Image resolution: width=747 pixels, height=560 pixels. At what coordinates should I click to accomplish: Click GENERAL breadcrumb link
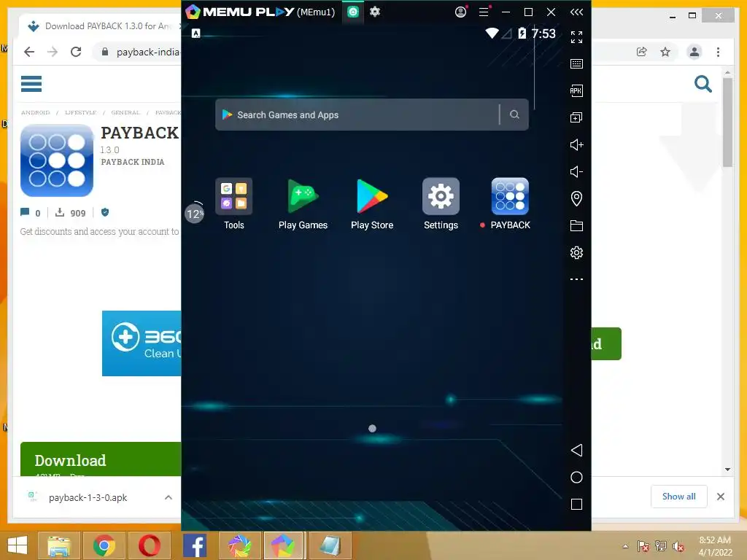tap(125, 113)
